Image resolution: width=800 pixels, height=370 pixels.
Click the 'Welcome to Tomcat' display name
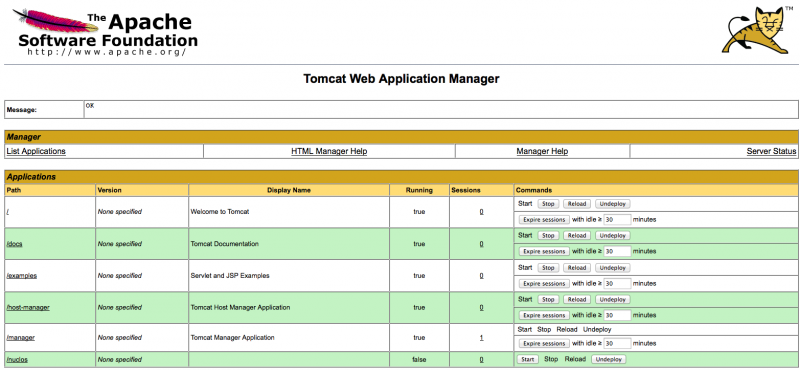[220, 212]
